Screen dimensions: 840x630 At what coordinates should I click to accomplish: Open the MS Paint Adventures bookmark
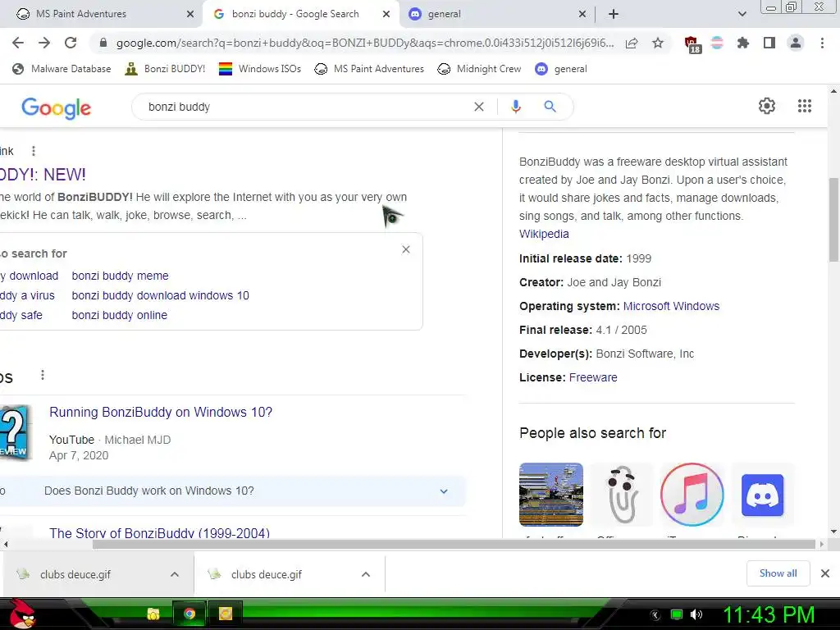tap(369, 69)
